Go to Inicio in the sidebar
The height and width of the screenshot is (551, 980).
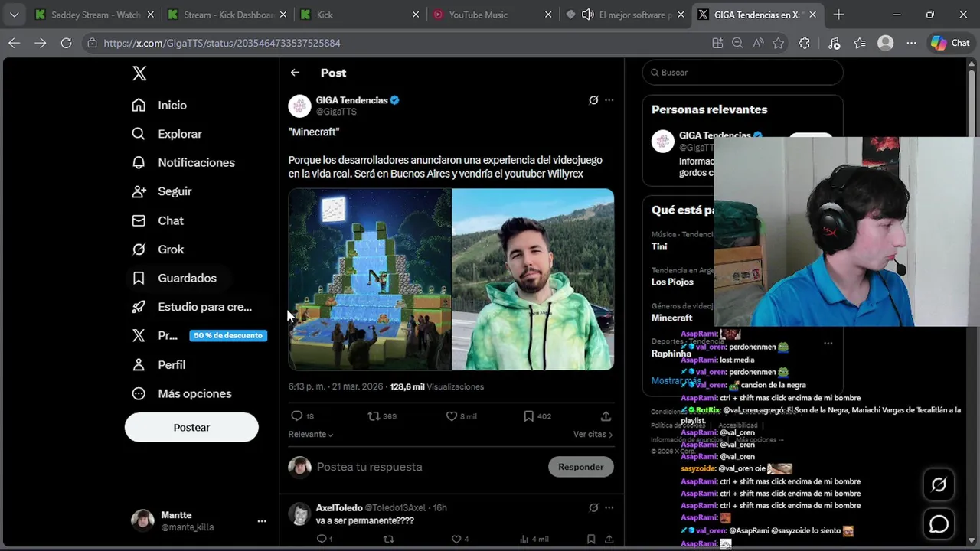click(159, 105)
